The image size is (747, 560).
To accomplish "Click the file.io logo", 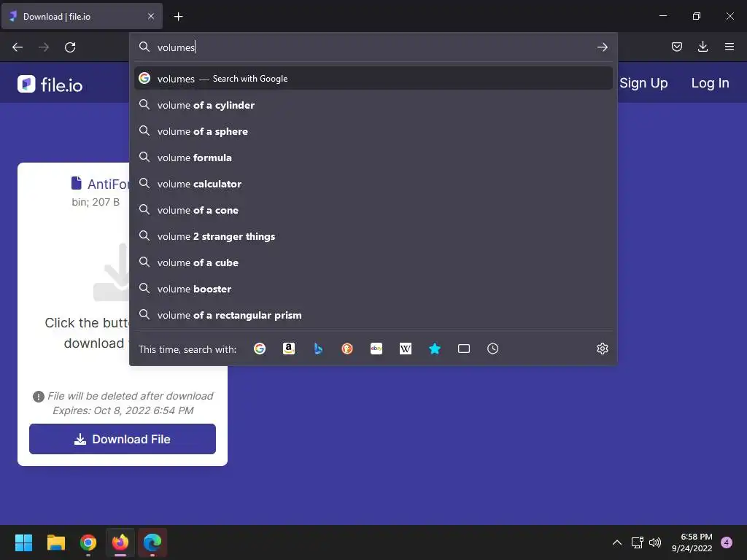I will click(50, 85).
